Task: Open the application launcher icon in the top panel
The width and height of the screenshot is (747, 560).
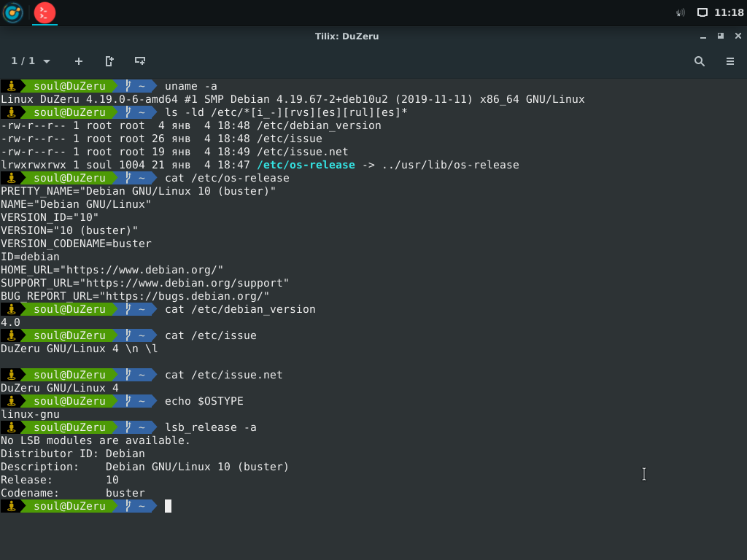Action: point(13,13)
